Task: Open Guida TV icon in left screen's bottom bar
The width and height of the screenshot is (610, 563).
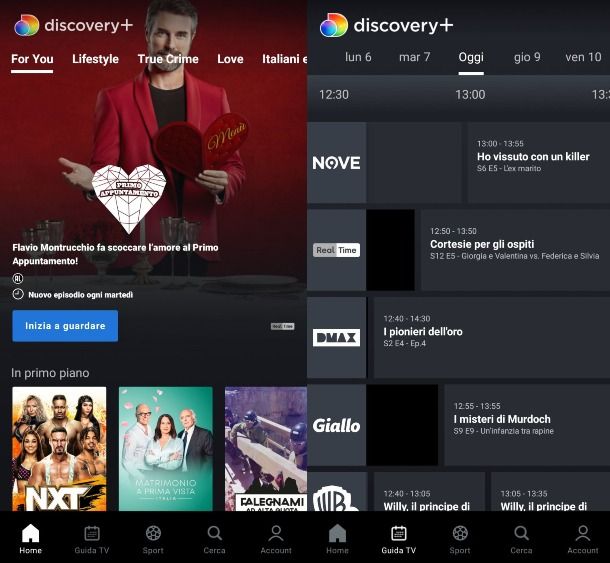Action: 92,533
